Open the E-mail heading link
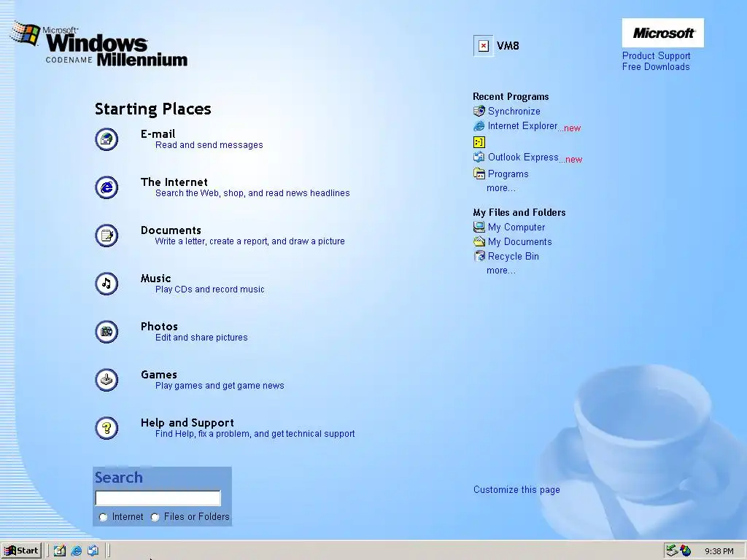The width and height of the screenshot is (747, 560). click(x=158, y=134)
